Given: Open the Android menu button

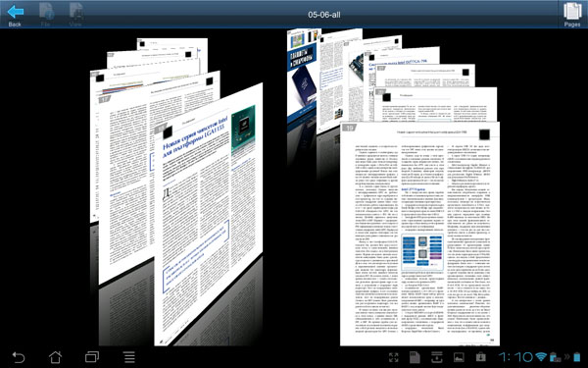Looking at the screenshot, I should click(x=129, y=357).
